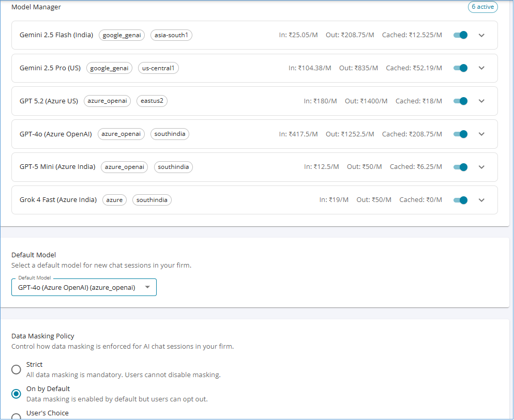Switch off GPT 5.2 (Azure US) toggle
The image size is (514, 420).
click(x=460, y=101)
